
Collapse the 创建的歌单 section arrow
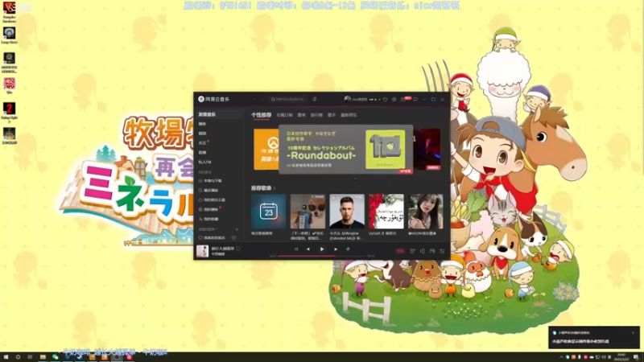coord(217,229)
